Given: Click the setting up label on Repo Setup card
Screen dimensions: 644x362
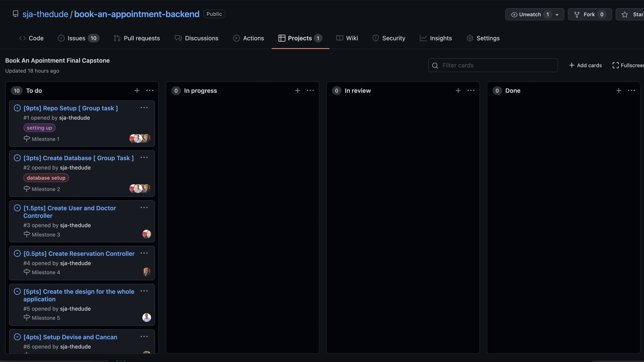Looking at the screenshot, I should click(39, 127).
